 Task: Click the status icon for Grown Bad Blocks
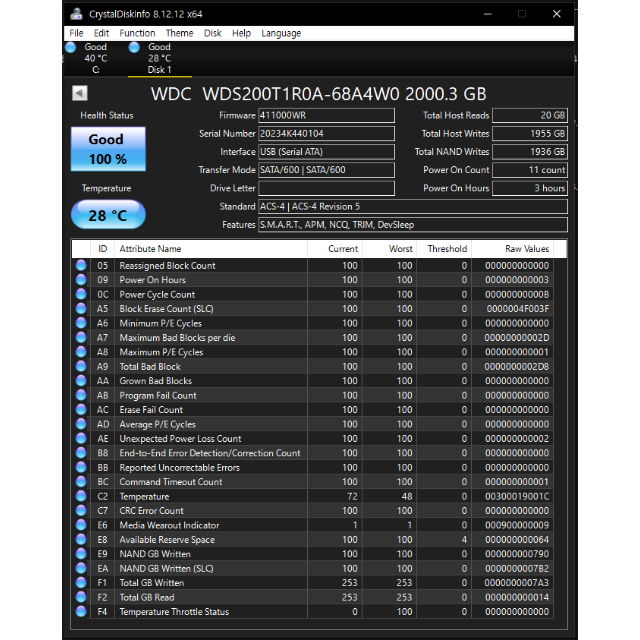[81, 381]
